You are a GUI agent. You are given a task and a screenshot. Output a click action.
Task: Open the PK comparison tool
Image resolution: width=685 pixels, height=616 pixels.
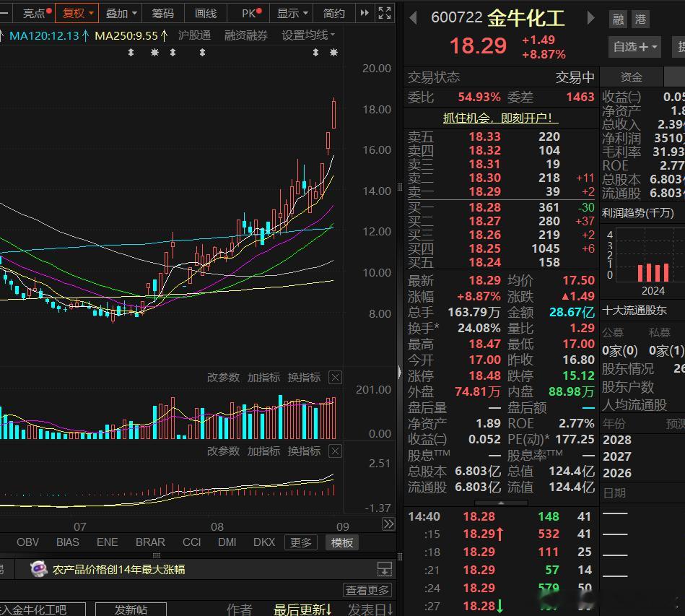pyautogui.click(x=251, y=13)
